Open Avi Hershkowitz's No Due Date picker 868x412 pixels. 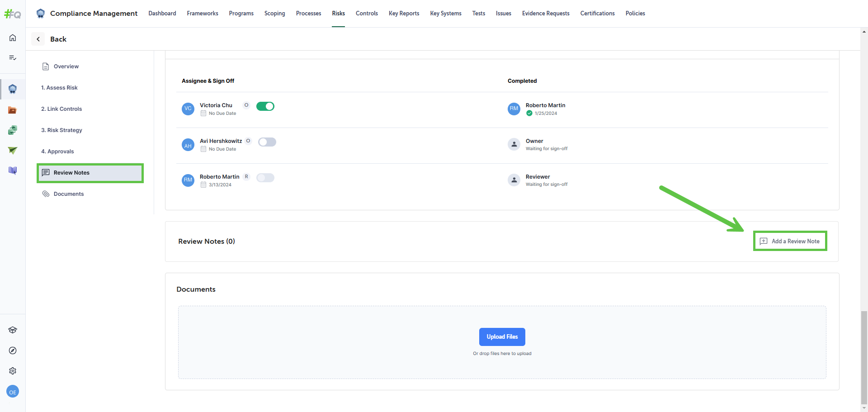pos(222,149)
